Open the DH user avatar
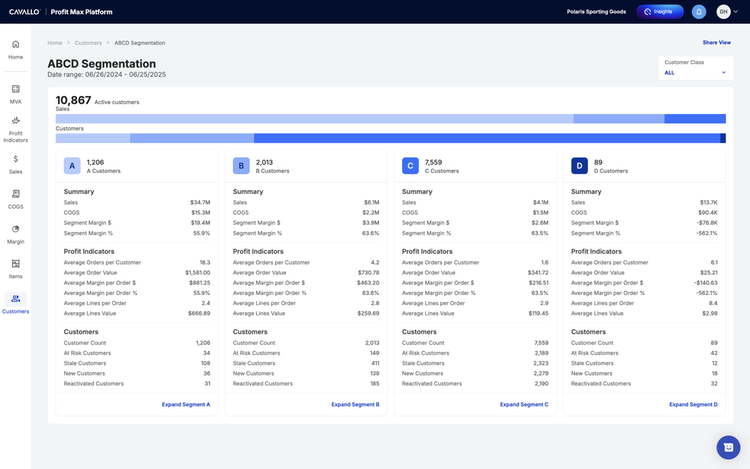 pyautogui.click(x=723, y=11)
